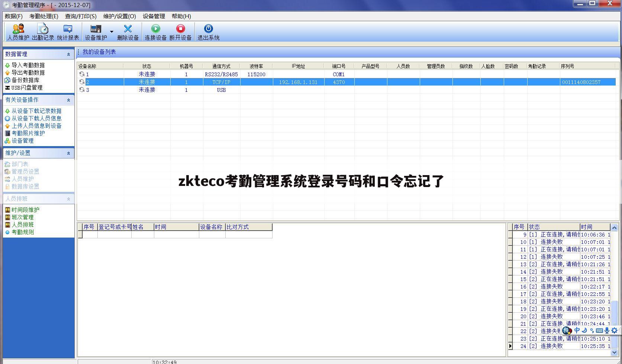Image resolution: width=622 pixels, height=364 pixels.
Task: Click IME 中 language mode icon
Action: click(x=577, y=330)
